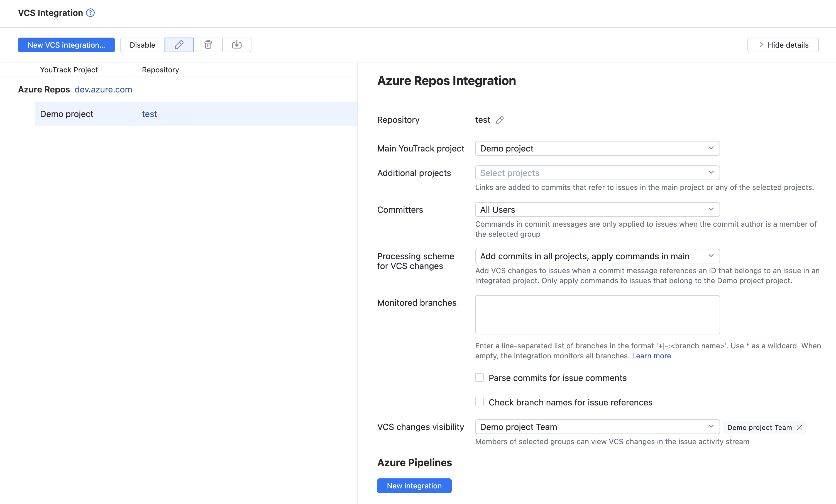Click the Disable button
Image resolution: width=836 pixels, height=504 pixels.
[x=142, y=45]
